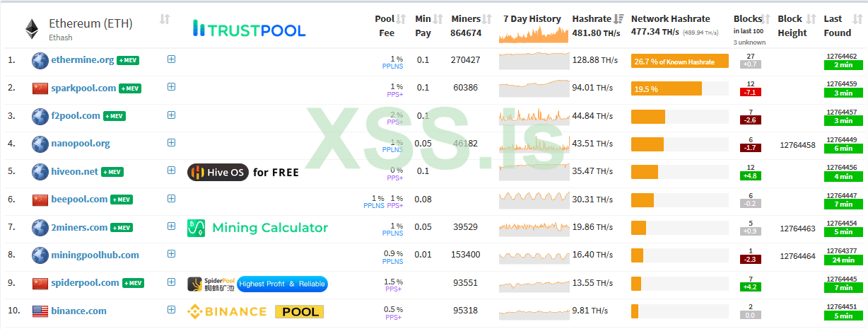Click the ethermine.org 7 day history sparkline
Image resolution: width=868 pixels, height=329 pixels.
(534, 61)
